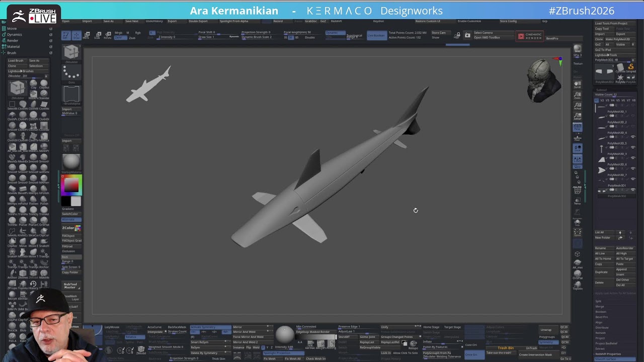
Task: Click the Scroll canvas icon
Action: pyautogui.click(x=578, y=84)
